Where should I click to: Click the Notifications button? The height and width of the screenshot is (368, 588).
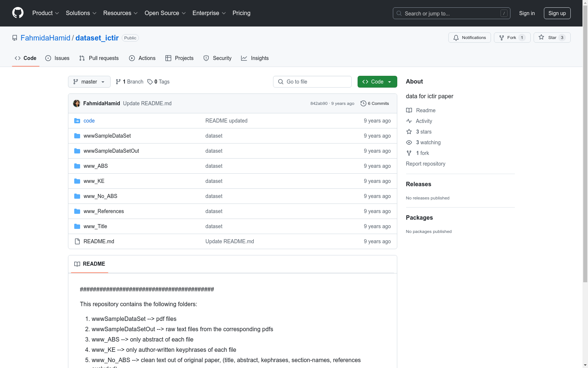(x=470, y=38)
